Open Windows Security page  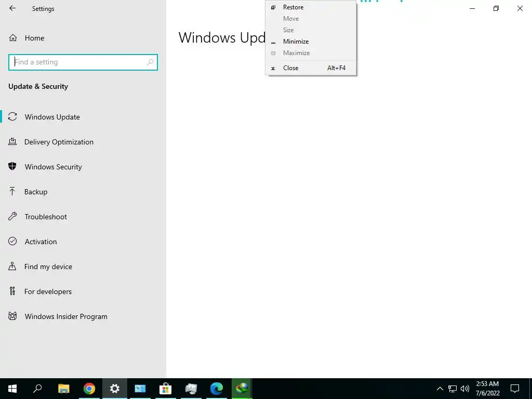[x=83, y=167]
